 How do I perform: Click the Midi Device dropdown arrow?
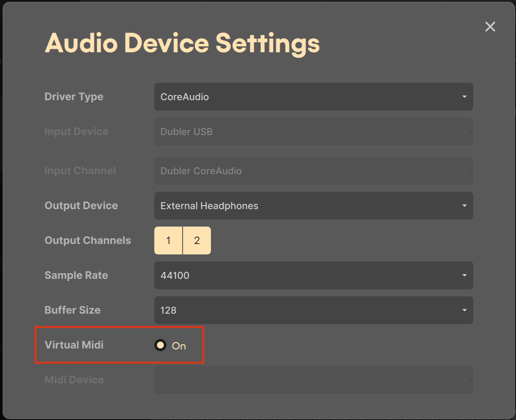click(x=464, y=380)
